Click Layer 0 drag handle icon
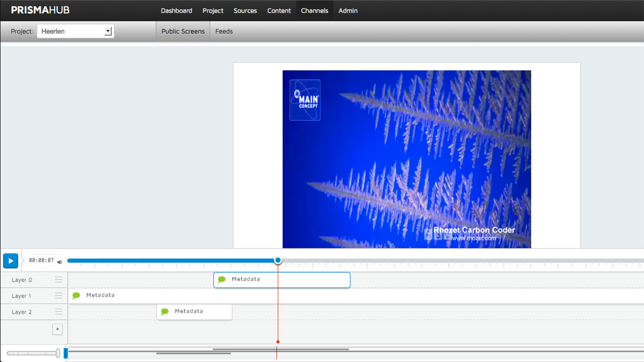644x362 pixels. click(59, 280)
